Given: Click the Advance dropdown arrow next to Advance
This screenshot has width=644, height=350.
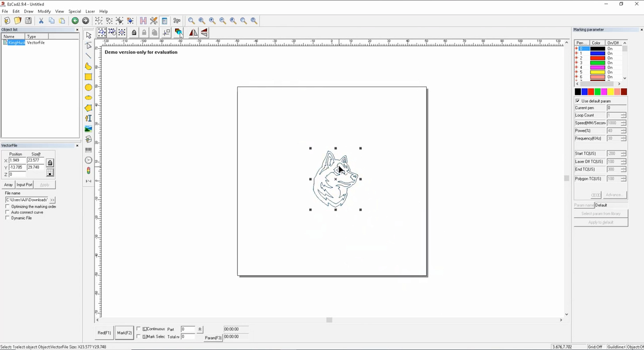Looking at the screenshot, I should (x=596, y=195).
